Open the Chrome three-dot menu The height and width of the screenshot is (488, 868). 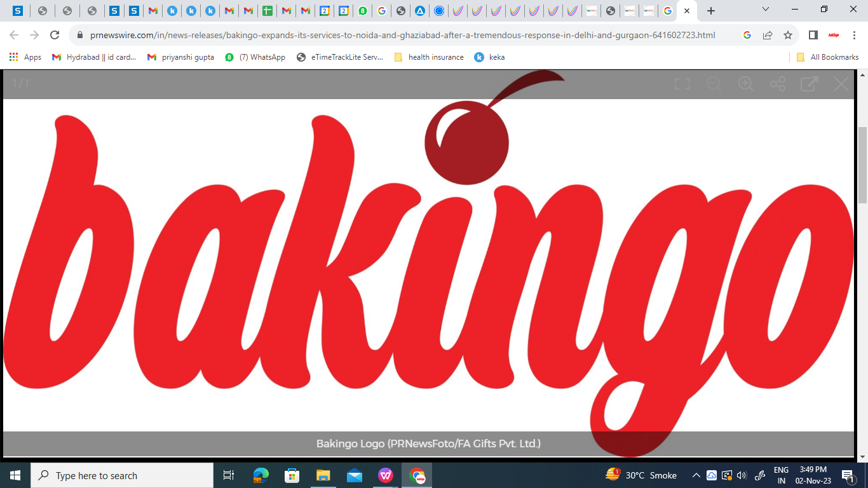[853, 35]
